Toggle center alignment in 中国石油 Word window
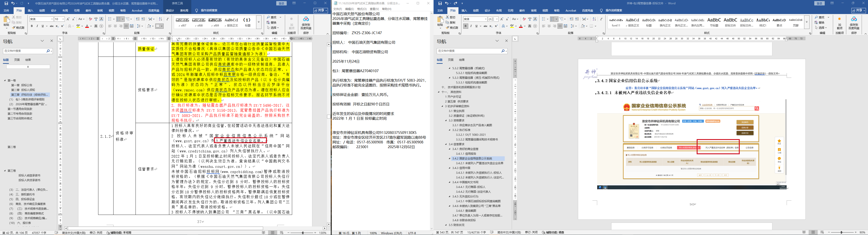Image resolution: width=868 pixels, height=235 pixels. click(115, 26)
